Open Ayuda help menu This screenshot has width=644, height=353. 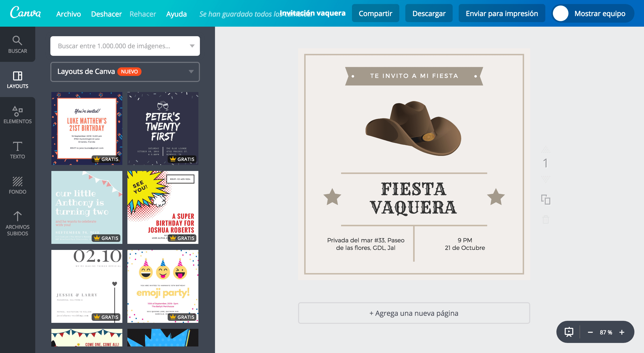(176, 14)
